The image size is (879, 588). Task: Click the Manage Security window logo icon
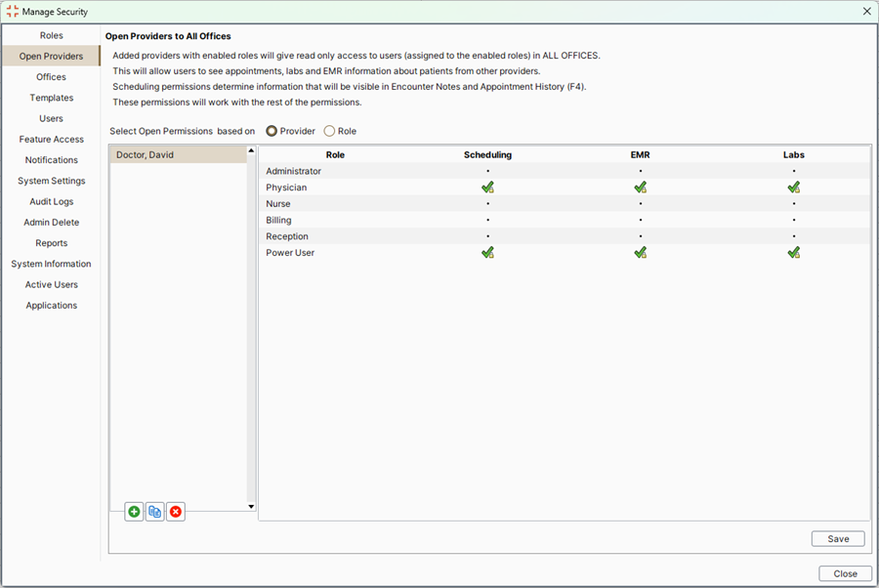pos(12,12)
